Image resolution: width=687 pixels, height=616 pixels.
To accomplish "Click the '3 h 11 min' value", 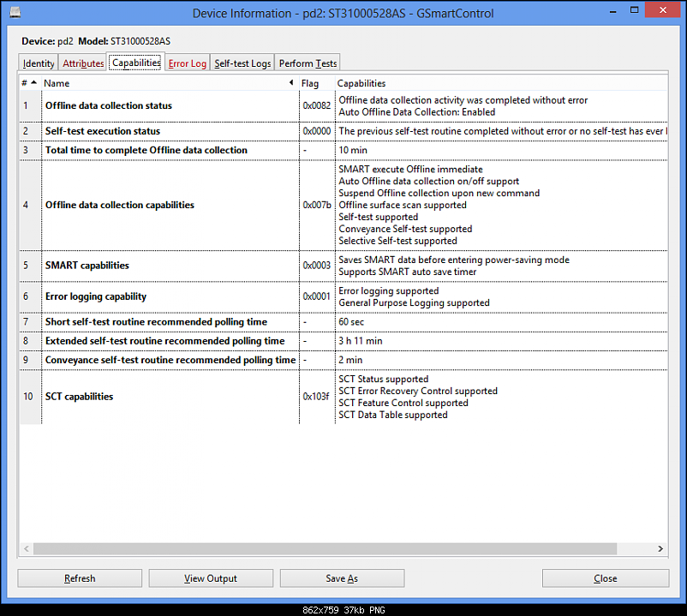I will tap(360, 341).
